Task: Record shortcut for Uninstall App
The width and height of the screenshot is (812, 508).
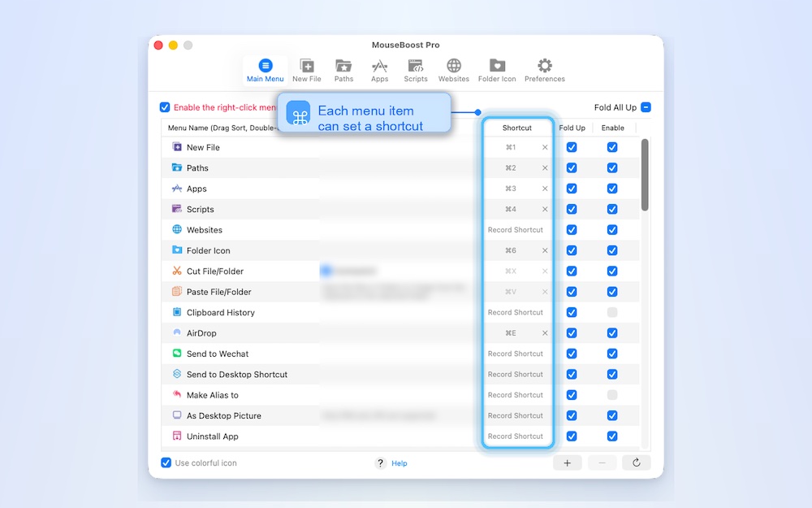Action: tap(516, 436)
